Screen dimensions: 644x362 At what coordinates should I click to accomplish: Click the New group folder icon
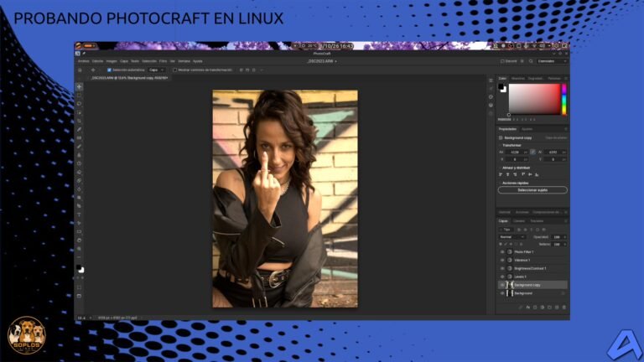click(549, 307)
